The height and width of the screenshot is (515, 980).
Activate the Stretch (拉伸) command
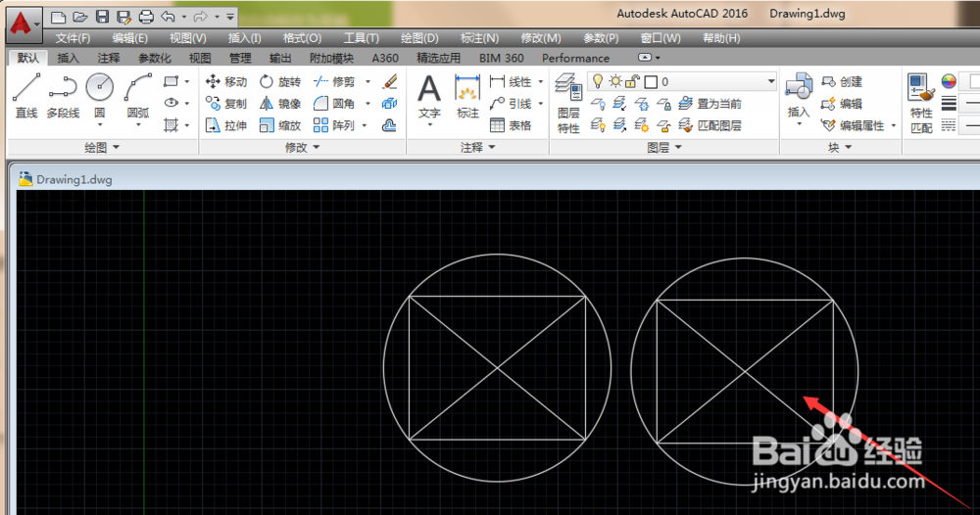[x=226, y=125]
